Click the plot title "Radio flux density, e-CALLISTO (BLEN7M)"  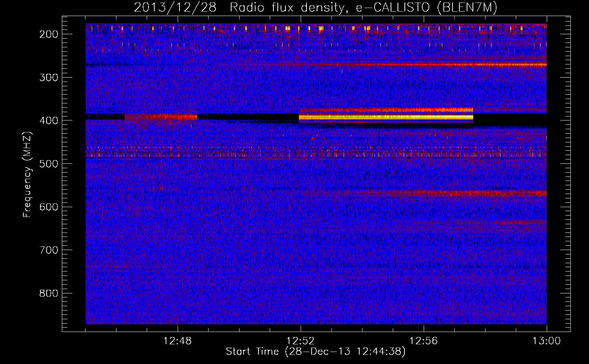tap(363, 7)
